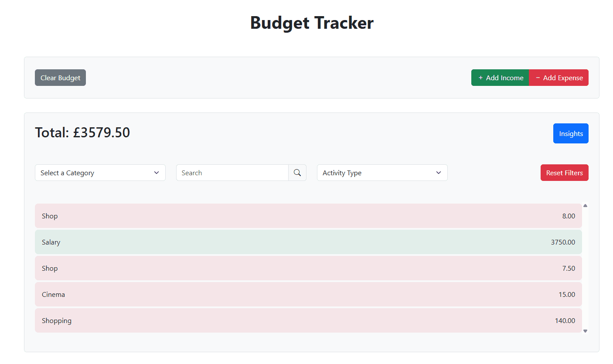Click the chevron on Activity Type
The height and width of the screenshot is (364, 613).
point(439,173)
